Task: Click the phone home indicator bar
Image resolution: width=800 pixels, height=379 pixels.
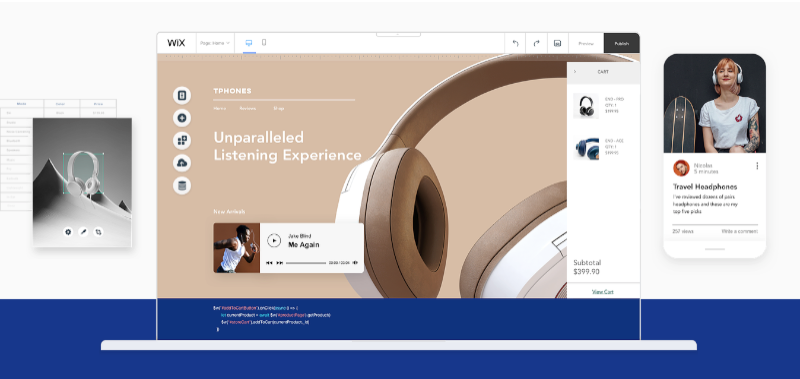Action: click(x=715, y=249)
